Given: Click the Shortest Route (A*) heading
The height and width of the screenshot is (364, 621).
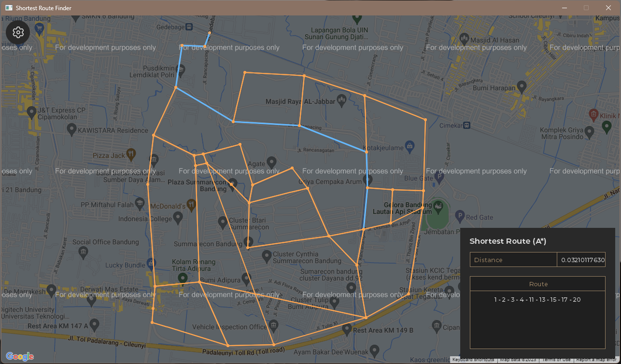Looking at the screenshot, I should (508, 241).
